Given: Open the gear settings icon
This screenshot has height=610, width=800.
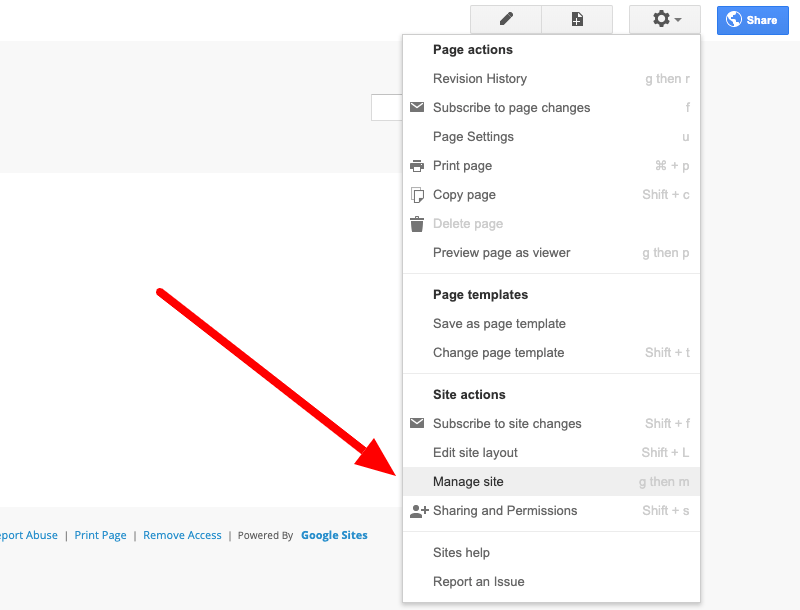Looking at the screenshot, I should [659, 19].
